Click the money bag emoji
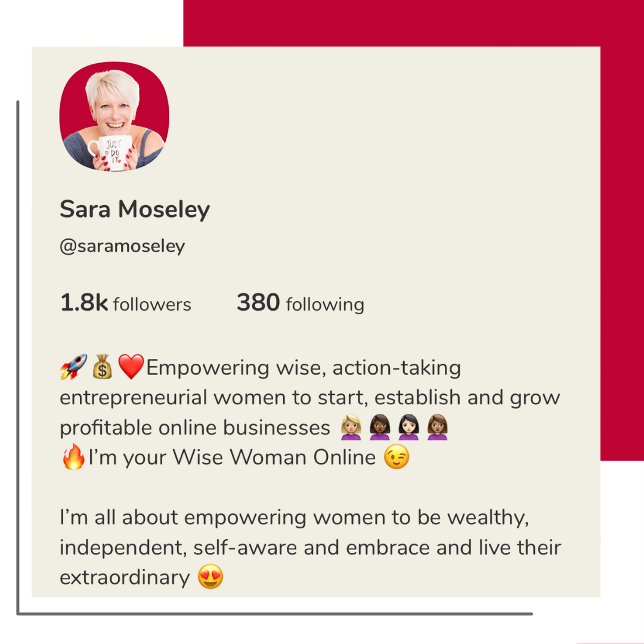644x644 pixels. (103, 367)
